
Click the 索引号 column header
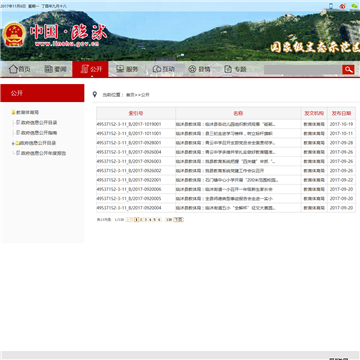pos(136,113)
